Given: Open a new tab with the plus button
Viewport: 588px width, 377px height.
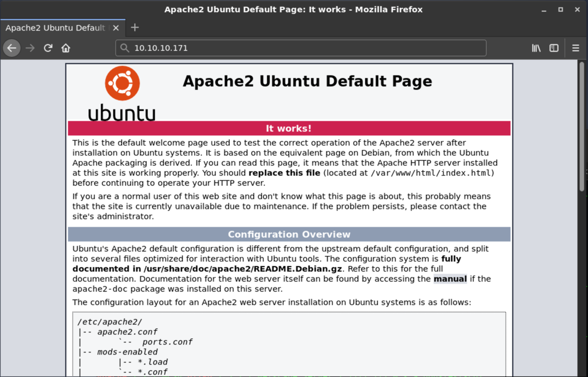Looking at the screenshot, I should 134,28.
